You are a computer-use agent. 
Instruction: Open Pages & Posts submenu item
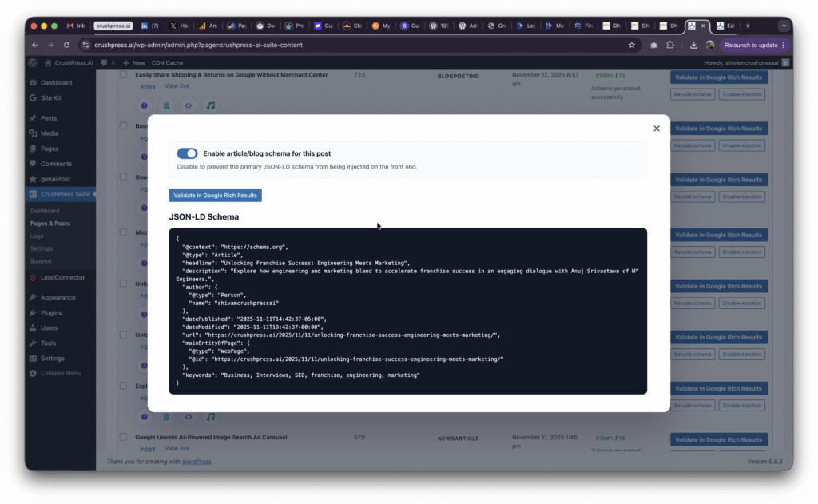pos(50,224)
